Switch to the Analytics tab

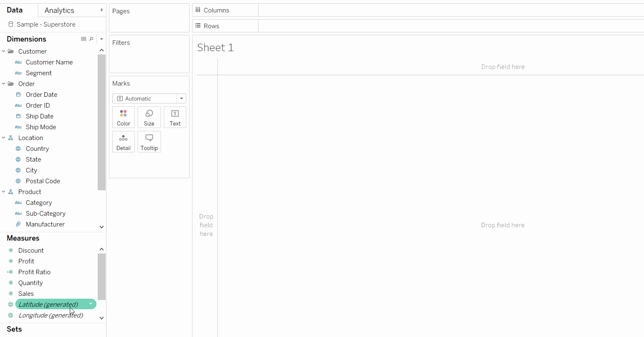(59, 10)
